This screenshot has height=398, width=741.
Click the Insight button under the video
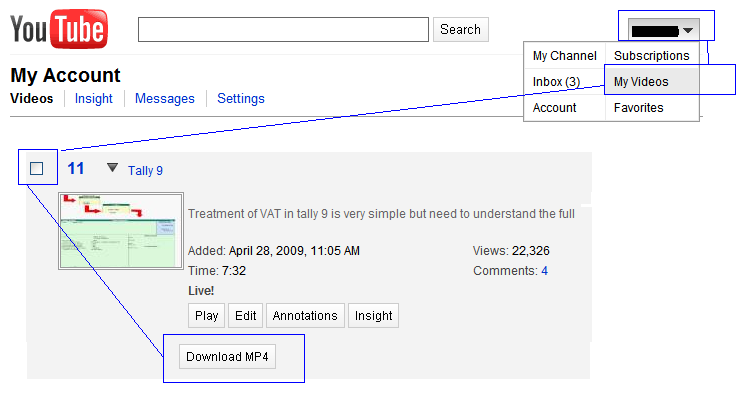373,315
